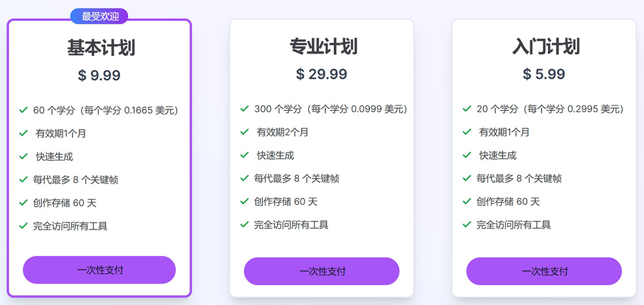
Task: Click 基本计划's 完全访问所有工具 checkmark
Action: coord(23,226)
